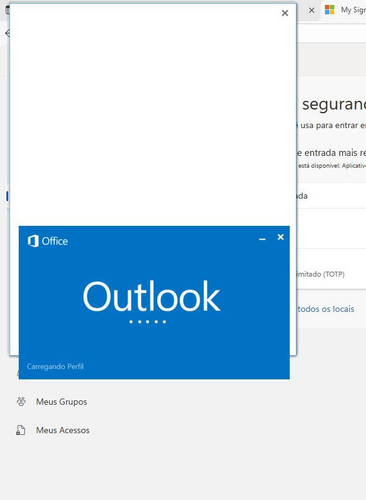Click the Microsoft logo tab favicon
Viewport: 366px width, 500px height.
329,10
